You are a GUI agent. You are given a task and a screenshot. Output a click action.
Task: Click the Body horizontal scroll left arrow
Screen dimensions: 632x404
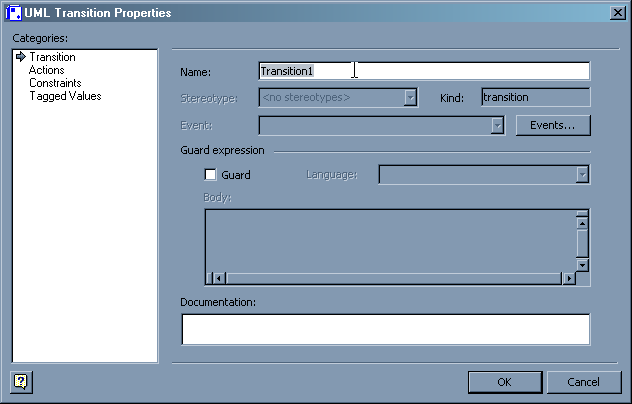click(x=213, y=278)
